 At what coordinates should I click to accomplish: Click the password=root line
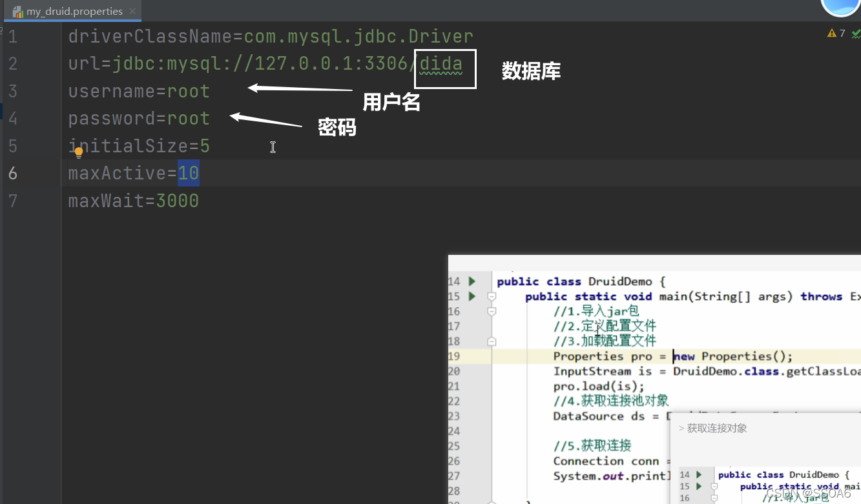[x=139, y=119]
